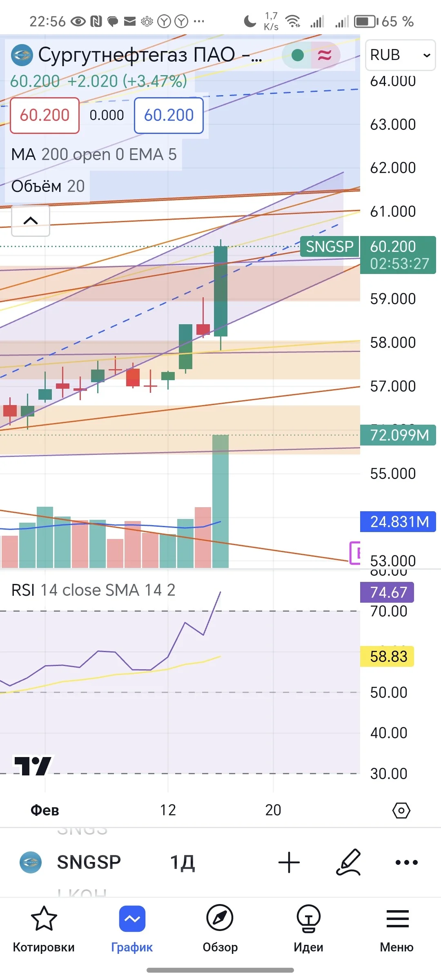Add indicator with the plus icon
This screenshot has width=441, height=980.
(289, 862)
